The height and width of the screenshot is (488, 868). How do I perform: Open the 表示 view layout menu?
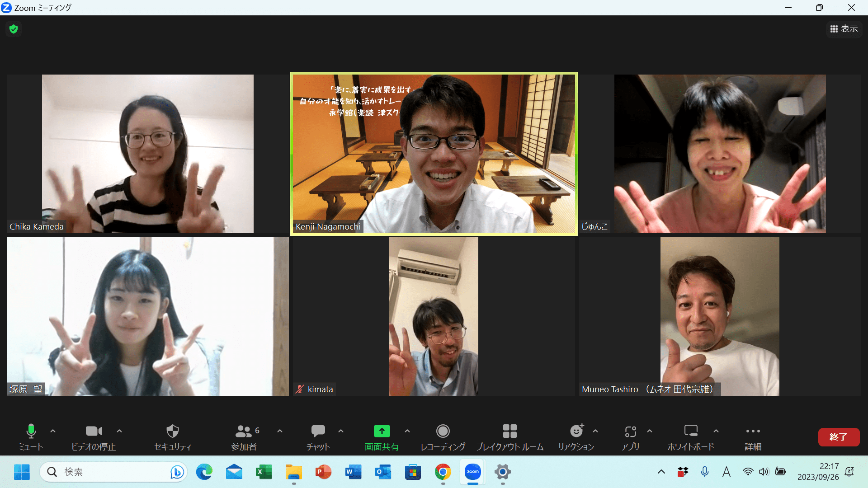coord(844,29)
